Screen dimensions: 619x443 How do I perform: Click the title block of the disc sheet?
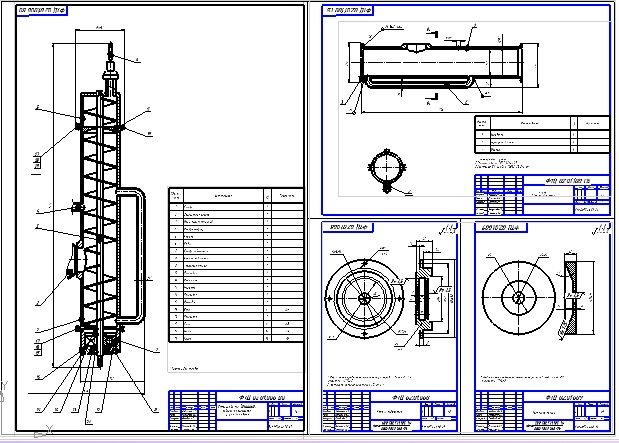coord(540,412)
